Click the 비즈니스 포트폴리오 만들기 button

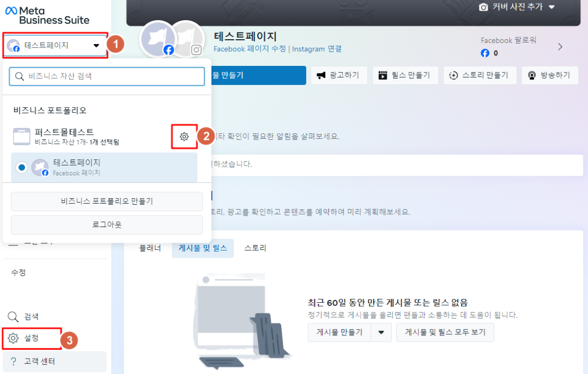(107, 201)
